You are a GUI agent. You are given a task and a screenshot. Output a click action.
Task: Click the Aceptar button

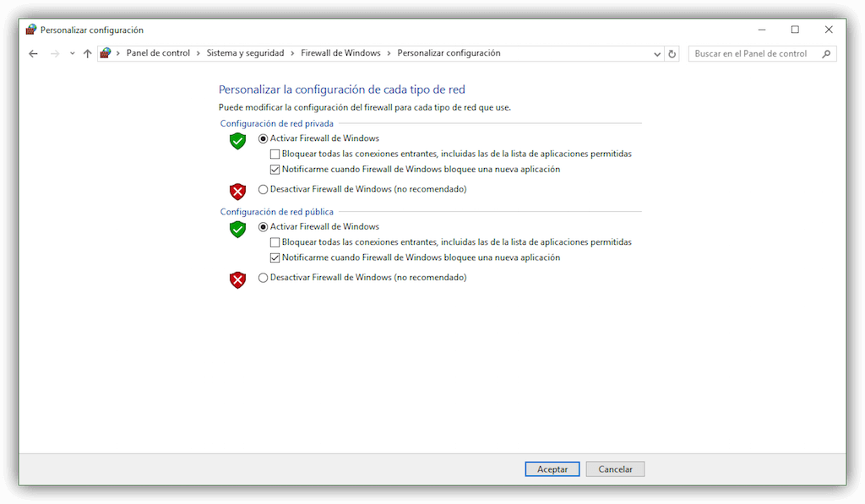click(x=552, y=469)
